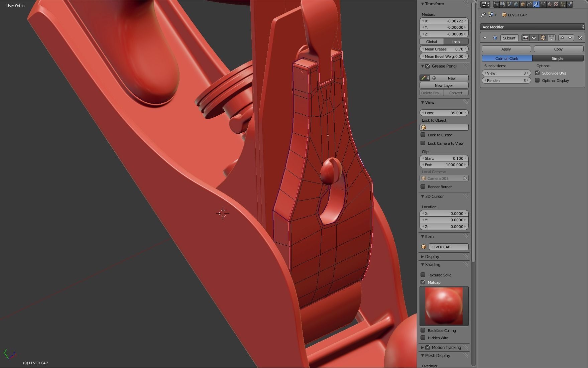Open the Material properties sphere tab
The height and width of the screenshot is (368, 588).
550,4
